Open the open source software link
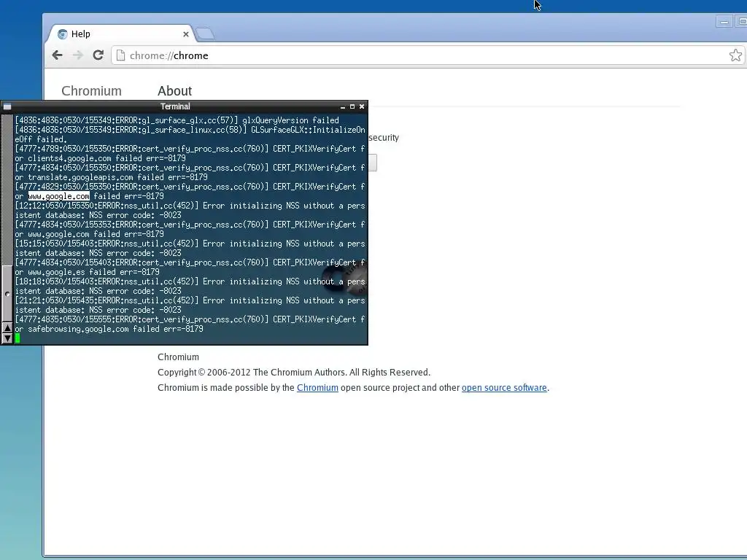Viewport: 747px width, 560px height. pyautogui.click(x=504, y=388)
